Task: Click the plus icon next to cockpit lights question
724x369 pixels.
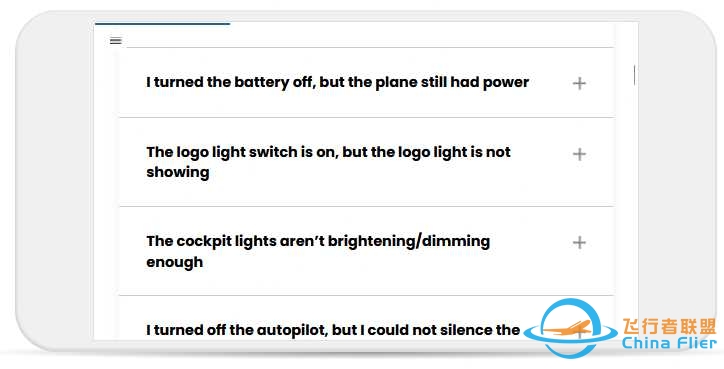Action: click(579, 242)
